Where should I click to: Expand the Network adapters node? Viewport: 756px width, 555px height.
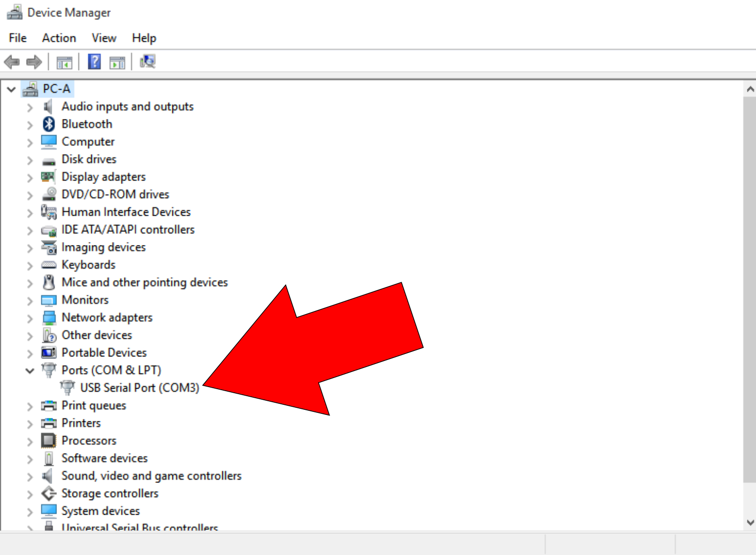click(x=30, y=319)
